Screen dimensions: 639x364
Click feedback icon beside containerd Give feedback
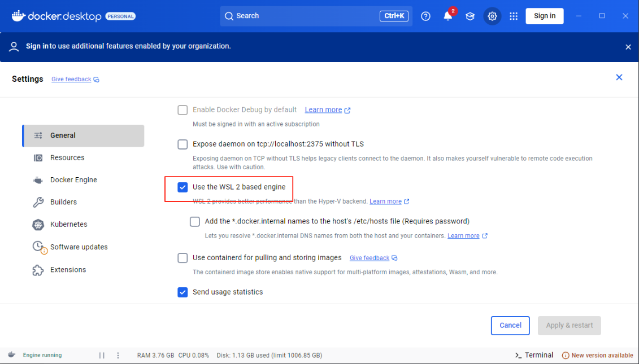click(x=394, y=258)
